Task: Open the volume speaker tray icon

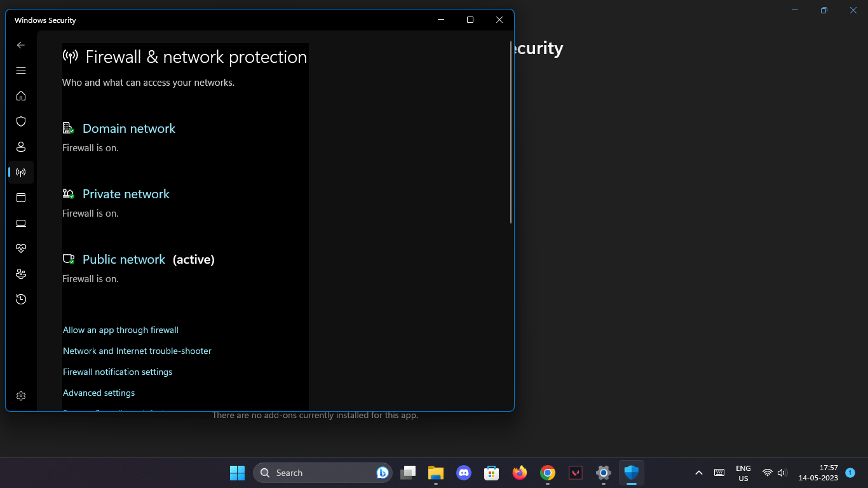Action: (782, 473)
